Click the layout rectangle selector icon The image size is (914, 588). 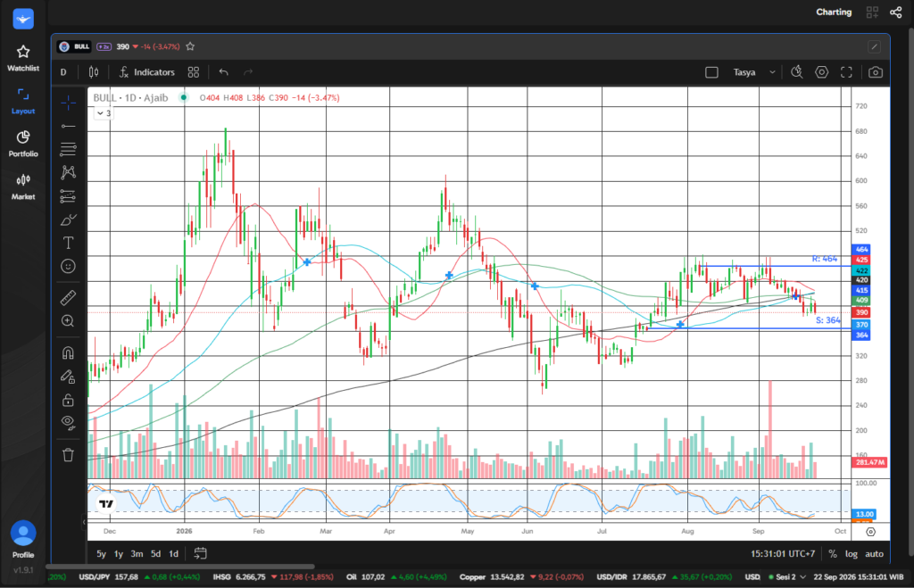(x=711, y=72)
